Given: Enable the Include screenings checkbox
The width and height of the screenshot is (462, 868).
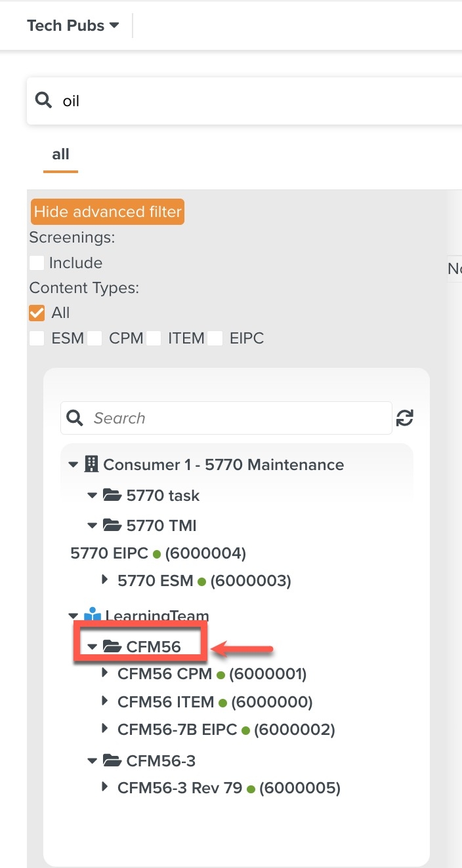Looking at the screenshot, I should pyautogui.click(x=37, y=263).
